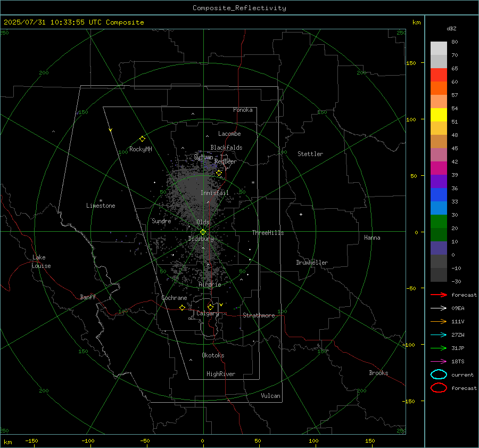This screenshot has height=448, width=479.
Task: Click the Composite_Reflectivity title
Action: coord(240,8)
